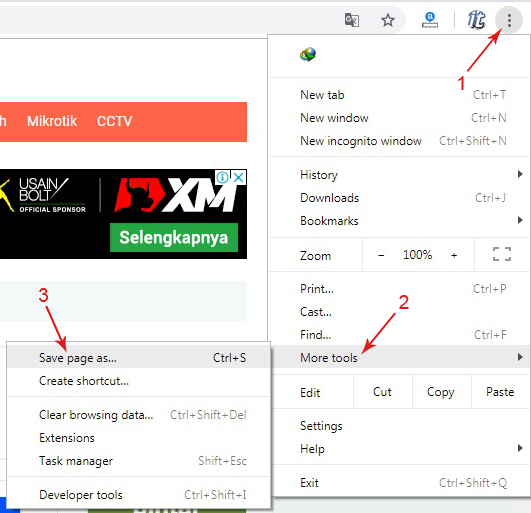
Task: Select Find... from the menu
Action: (x=400, y=335)
